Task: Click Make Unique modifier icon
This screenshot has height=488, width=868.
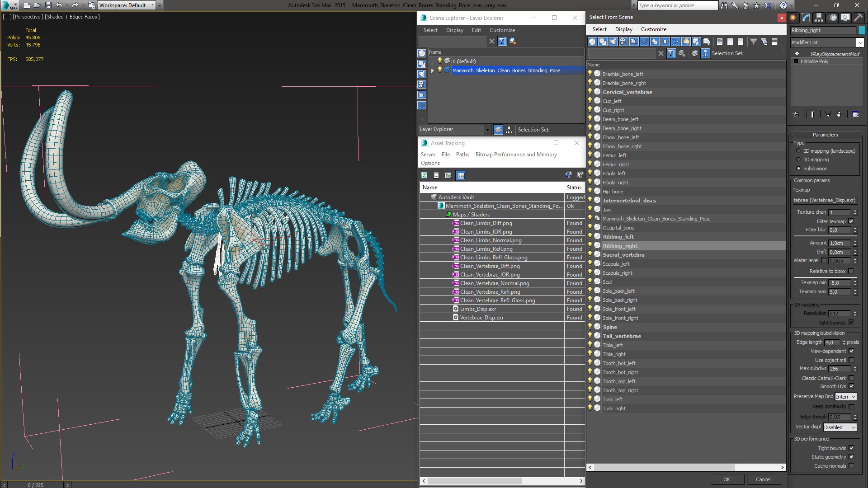Action: [828, 114]
